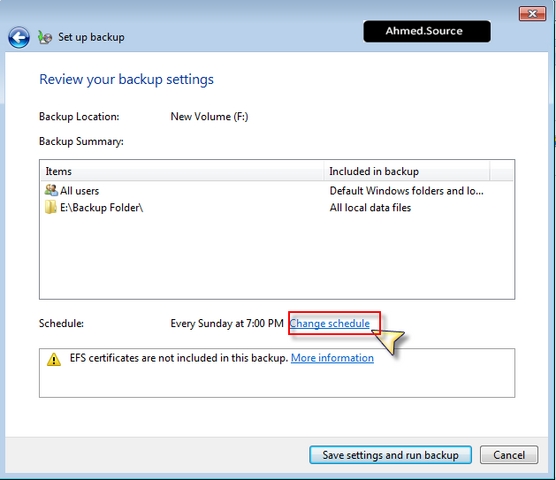Select the Backup Folder yellow folder icon

[51, 207]
